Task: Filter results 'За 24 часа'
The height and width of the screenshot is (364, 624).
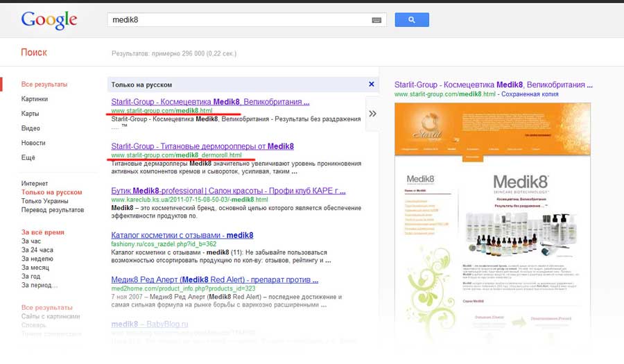Action: tap(37, 250)
